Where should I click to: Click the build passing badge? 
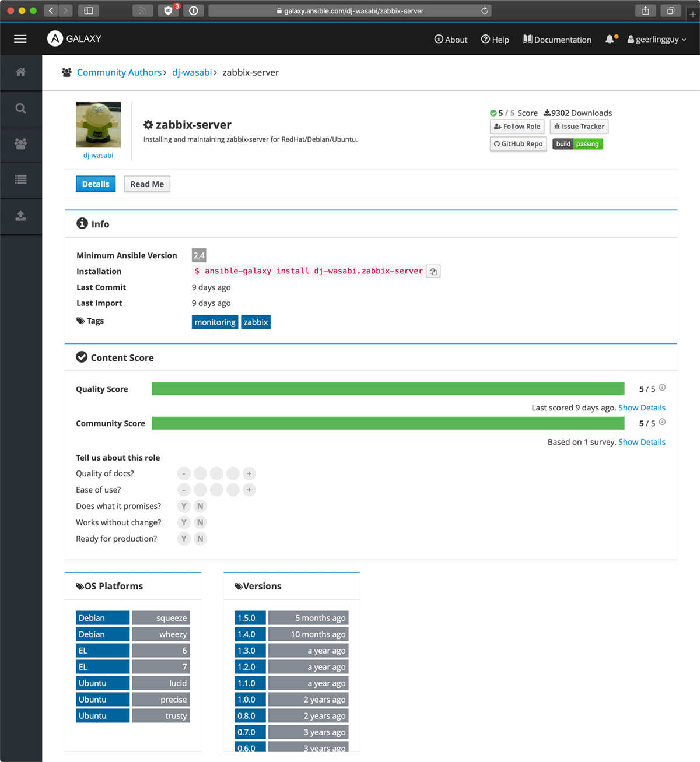[577, 144]
